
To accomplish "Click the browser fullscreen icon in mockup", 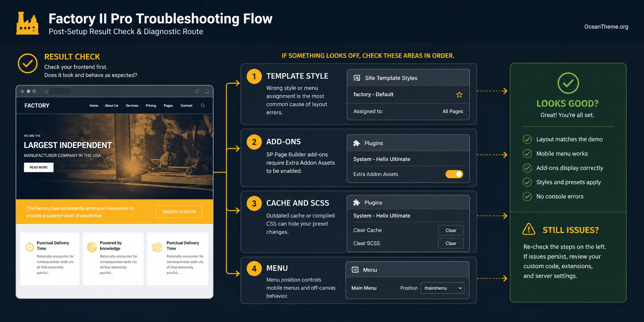I will 207,91.
